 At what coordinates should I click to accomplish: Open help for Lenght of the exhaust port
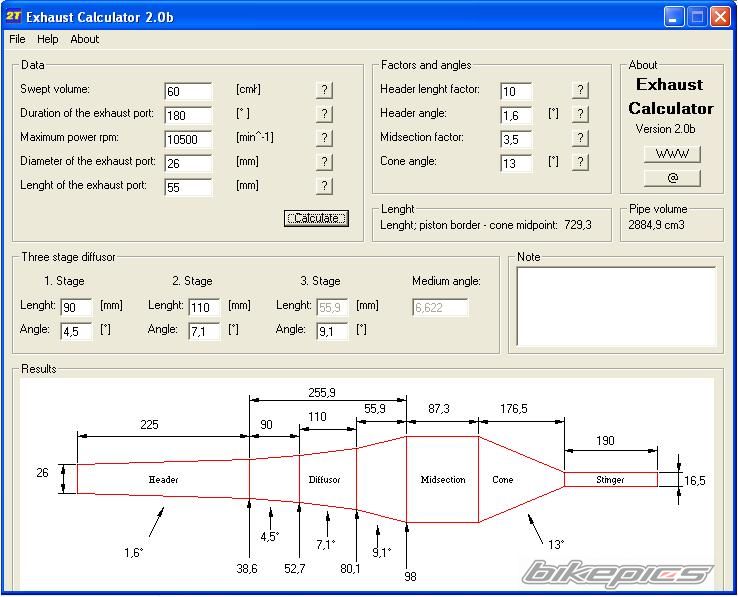point(324,186)
